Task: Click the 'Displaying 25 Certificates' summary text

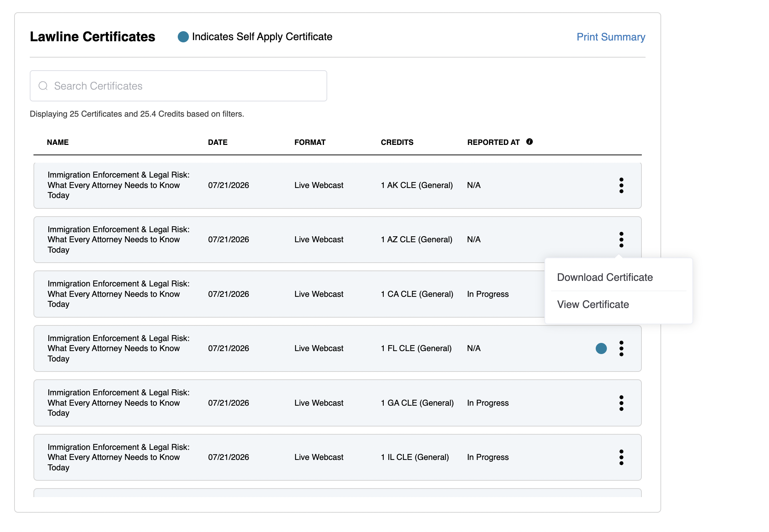Action: click(137, 114)
